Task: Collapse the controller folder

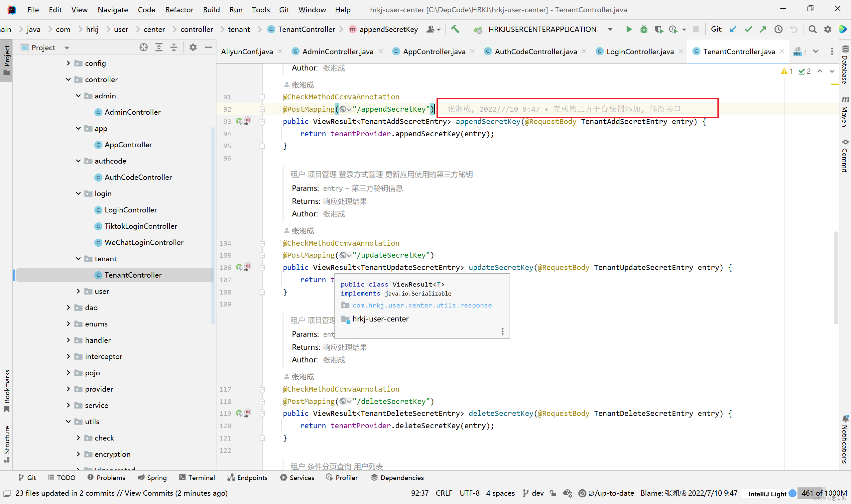Action: click(68, 79)
